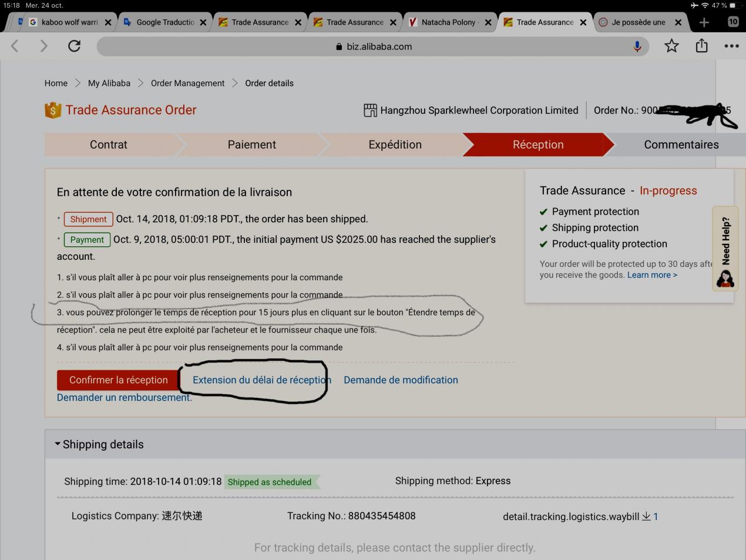This screenshot has height=560, width=746.
Task: Click the green Payment tag
Action: [x=87, y=240]
